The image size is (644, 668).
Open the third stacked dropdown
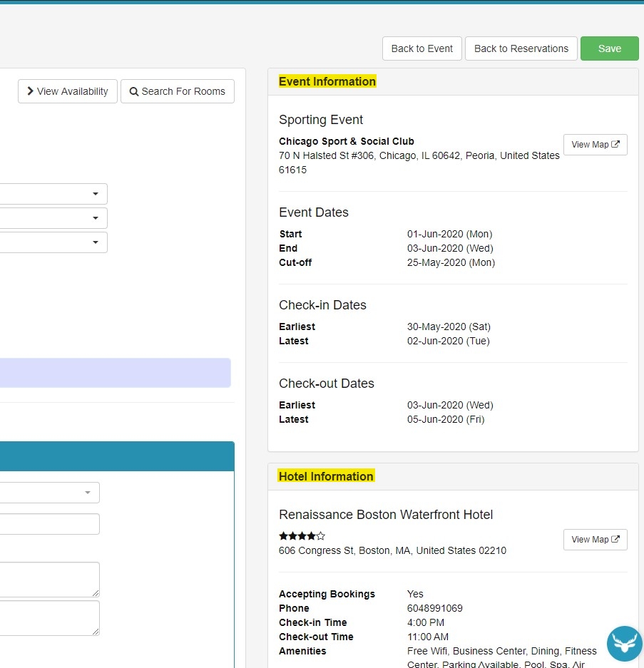(53, 242)
